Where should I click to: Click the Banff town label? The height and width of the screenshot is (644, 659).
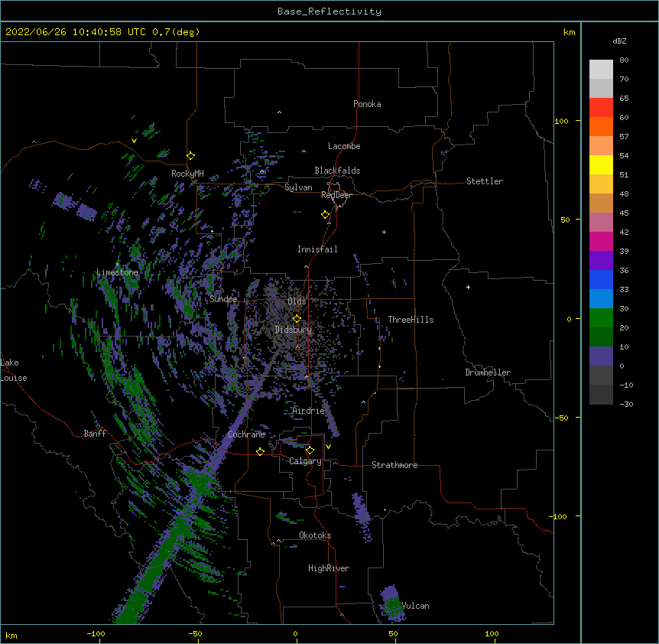pyautogui.click(x=95, y=434)
